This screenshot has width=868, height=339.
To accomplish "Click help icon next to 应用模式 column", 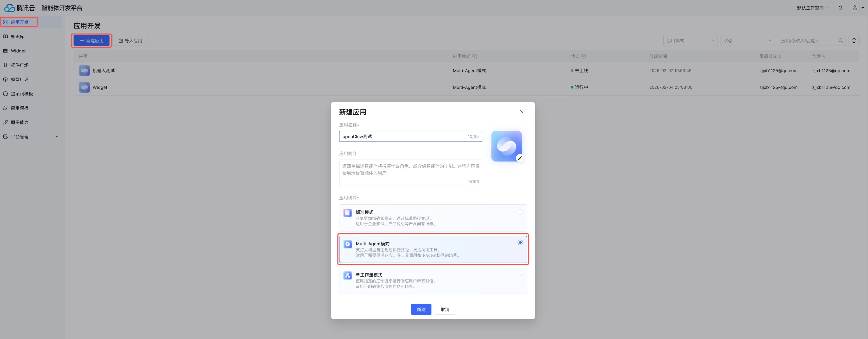I will (x=474, y=56).
